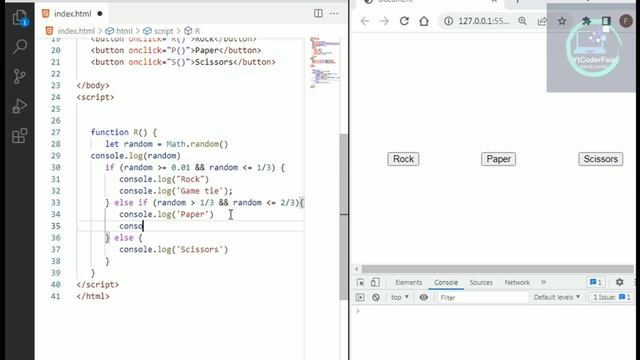Show the console sidebar
Image resolution: width=640 pixels, height=360 pixels.
click(360, 298)
